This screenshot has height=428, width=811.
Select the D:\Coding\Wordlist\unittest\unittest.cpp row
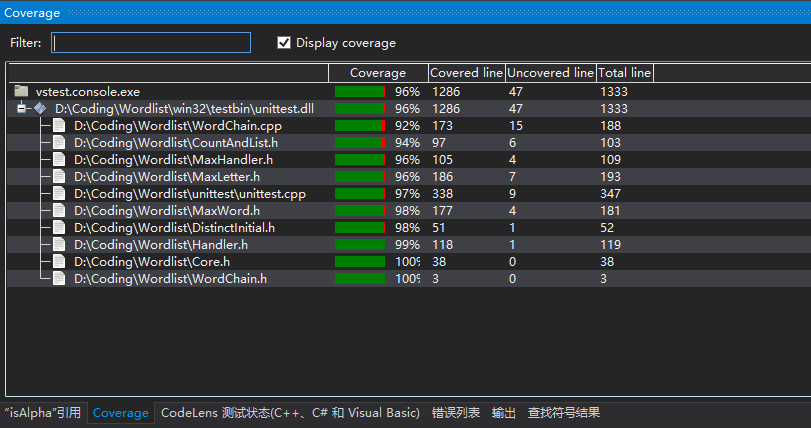[409, 194]
